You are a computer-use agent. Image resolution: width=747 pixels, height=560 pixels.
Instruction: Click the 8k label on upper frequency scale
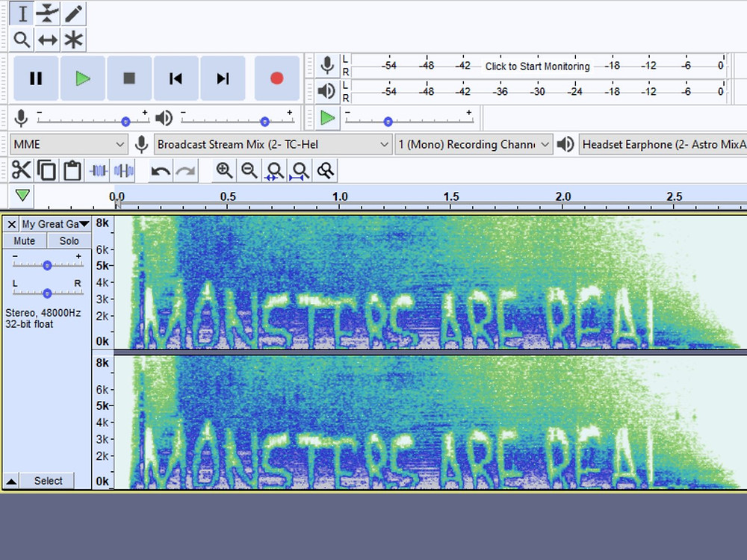pos(102,223)
